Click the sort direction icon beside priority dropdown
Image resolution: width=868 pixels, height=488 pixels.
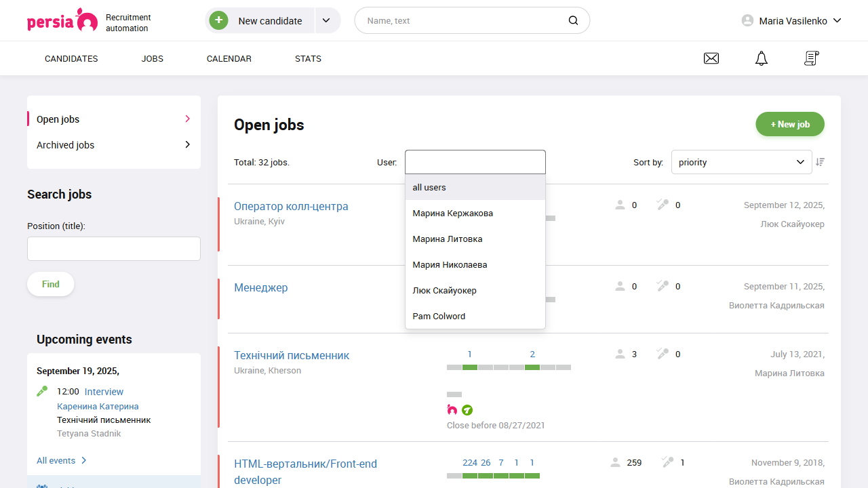(820, 162)
